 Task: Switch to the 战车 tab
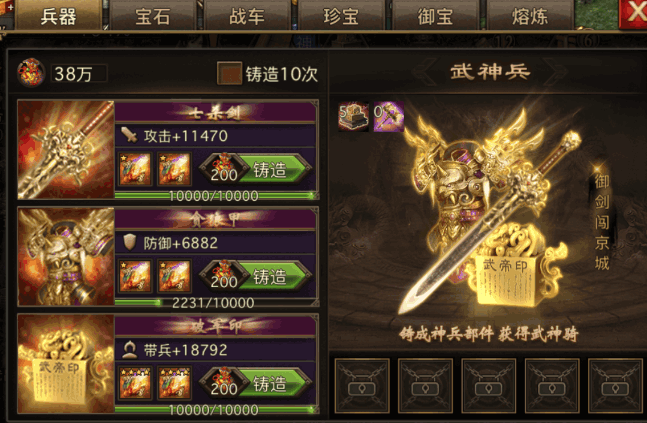point(247,16)
